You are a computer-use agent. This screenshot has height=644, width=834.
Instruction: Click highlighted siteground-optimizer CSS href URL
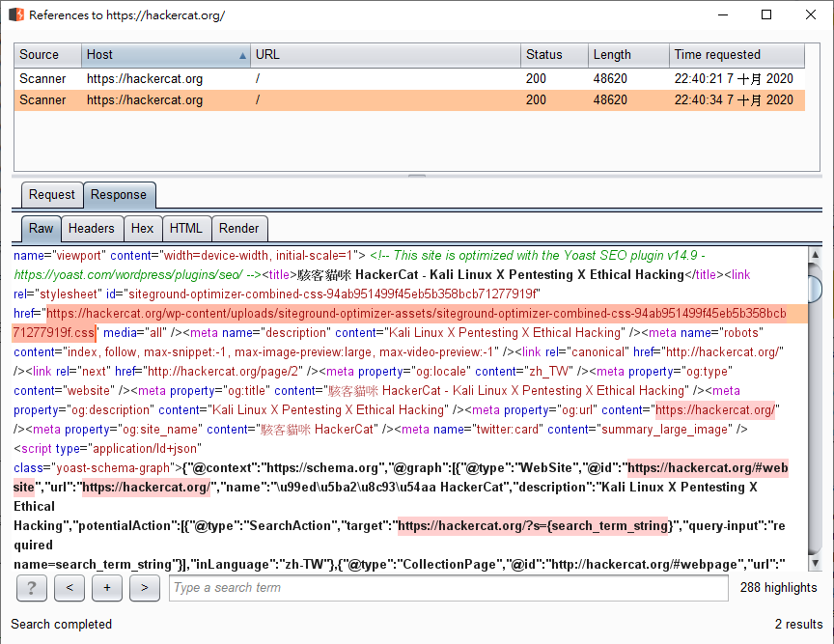(416, 314)
